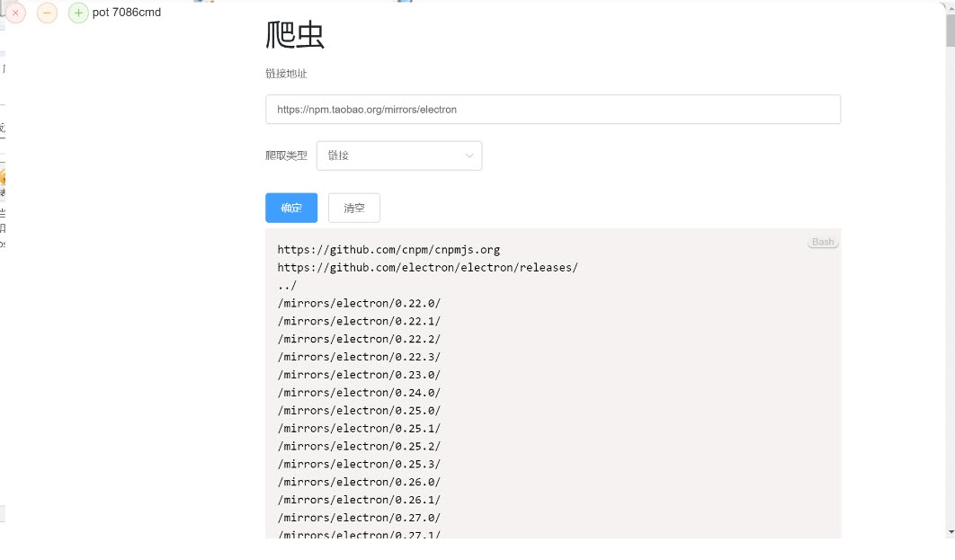Click the 链接地址 label
Screen dimensions: 955x560
[286, 74]
